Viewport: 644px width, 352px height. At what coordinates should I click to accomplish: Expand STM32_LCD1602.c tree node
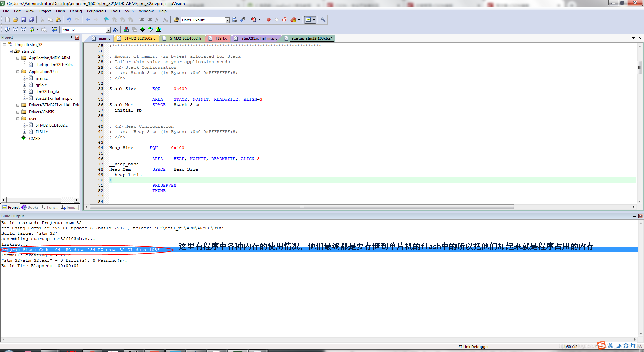[25, 125]
